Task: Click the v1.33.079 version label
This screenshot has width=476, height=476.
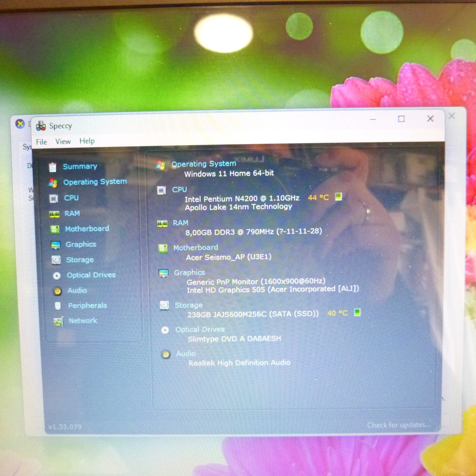Action: [x=65, y=427]
